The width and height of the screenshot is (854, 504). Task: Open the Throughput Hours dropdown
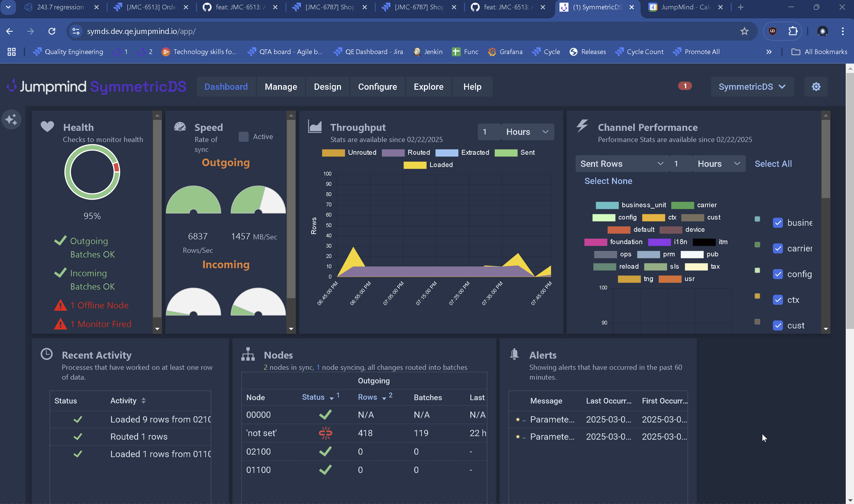[527, 132]
